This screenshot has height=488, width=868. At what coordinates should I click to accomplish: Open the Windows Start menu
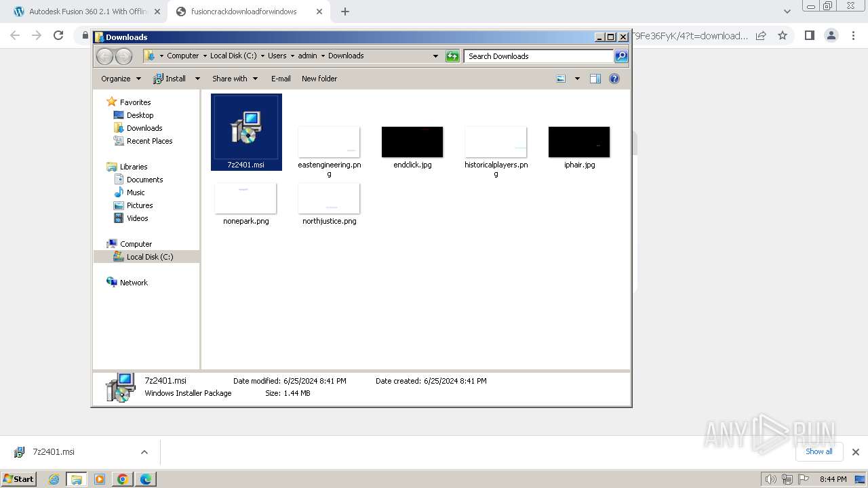coord(19,479)
